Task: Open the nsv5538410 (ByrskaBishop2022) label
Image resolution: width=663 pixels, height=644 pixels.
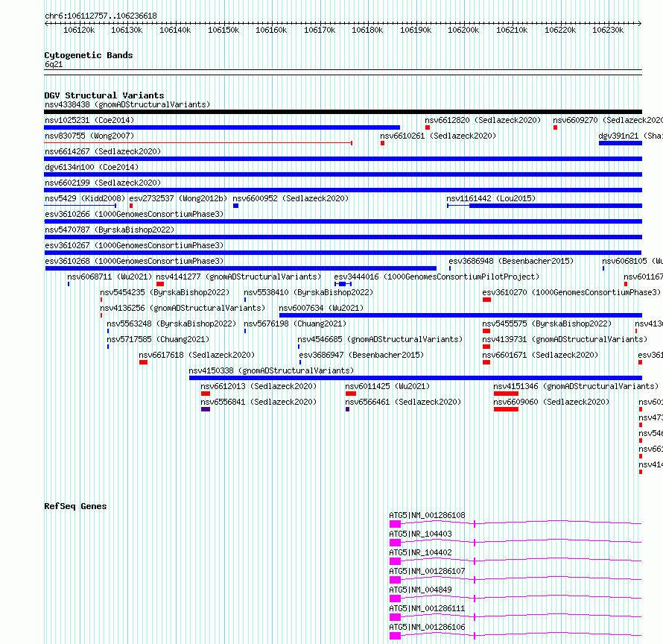Action: [x=308, y=292]
